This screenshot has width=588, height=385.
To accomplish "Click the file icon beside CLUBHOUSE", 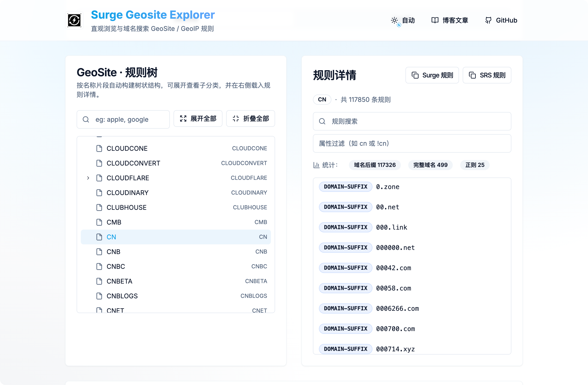I will tap(99, 207).
